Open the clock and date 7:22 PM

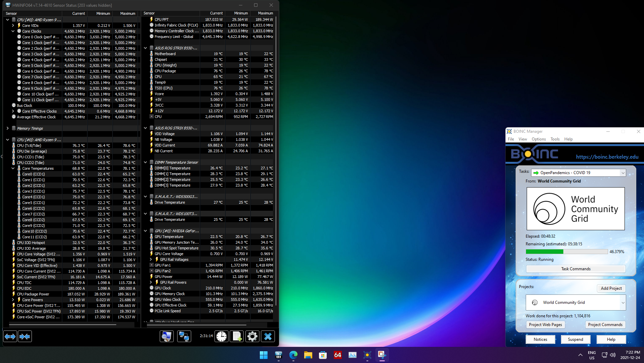(630, 355)
